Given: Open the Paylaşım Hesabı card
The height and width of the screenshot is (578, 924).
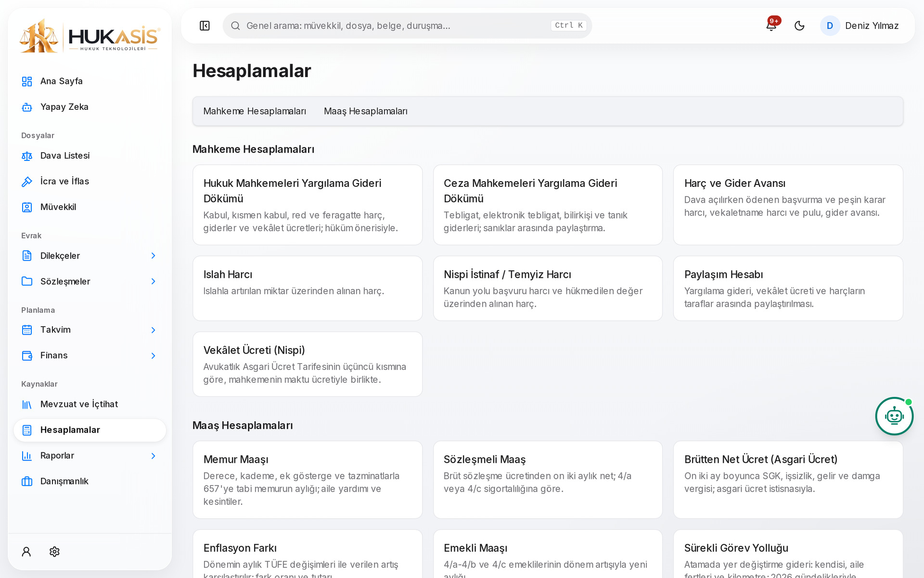Looking at the screenshot, I should [788, 288].
